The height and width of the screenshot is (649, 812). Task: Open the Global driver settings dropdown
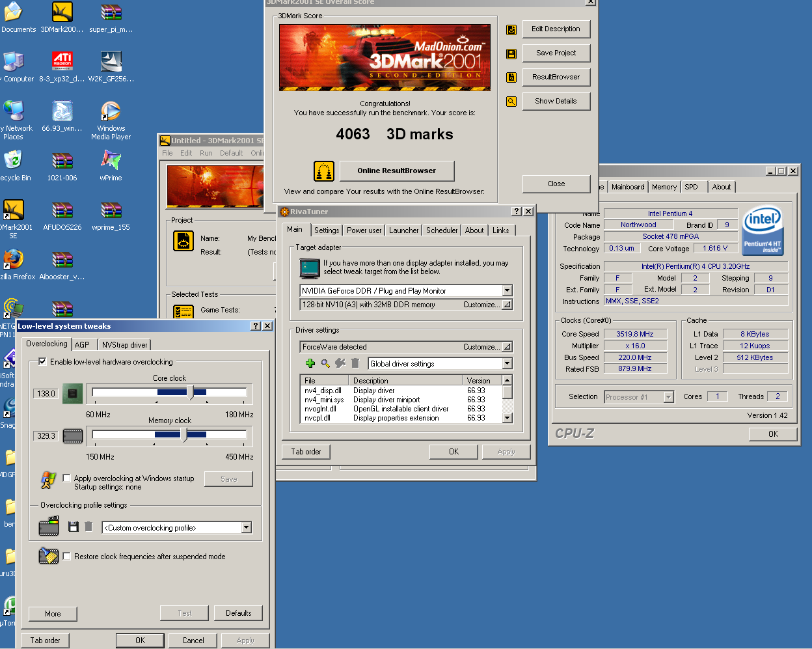pyautogui.click(x=507, y=364)
